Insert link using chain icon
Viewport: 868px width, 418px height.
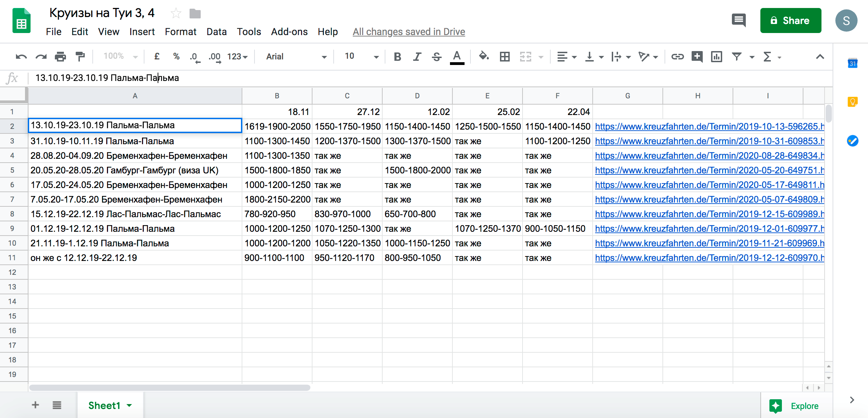[677, 57]
